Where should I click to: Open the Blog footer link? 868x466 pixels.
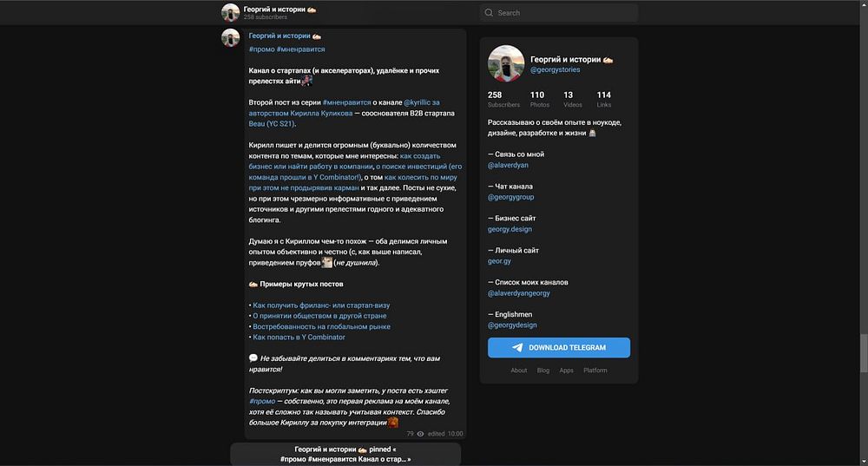click(x=543, y=371)
